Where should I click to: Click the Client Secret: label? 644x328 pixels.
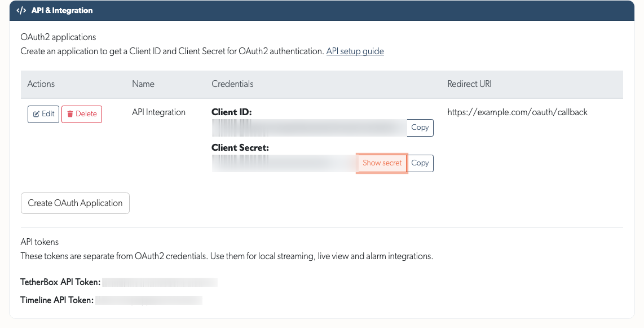pos(240,147)
